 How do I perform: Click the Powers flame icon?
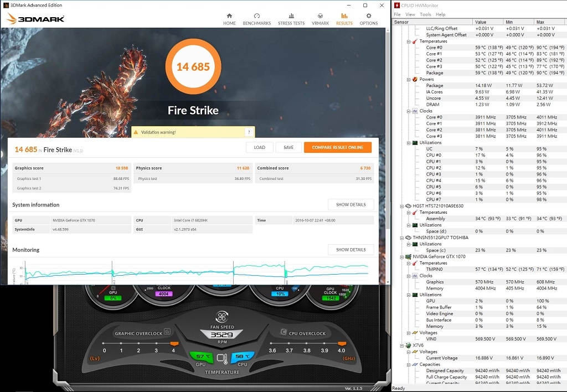tap(415, 79)
